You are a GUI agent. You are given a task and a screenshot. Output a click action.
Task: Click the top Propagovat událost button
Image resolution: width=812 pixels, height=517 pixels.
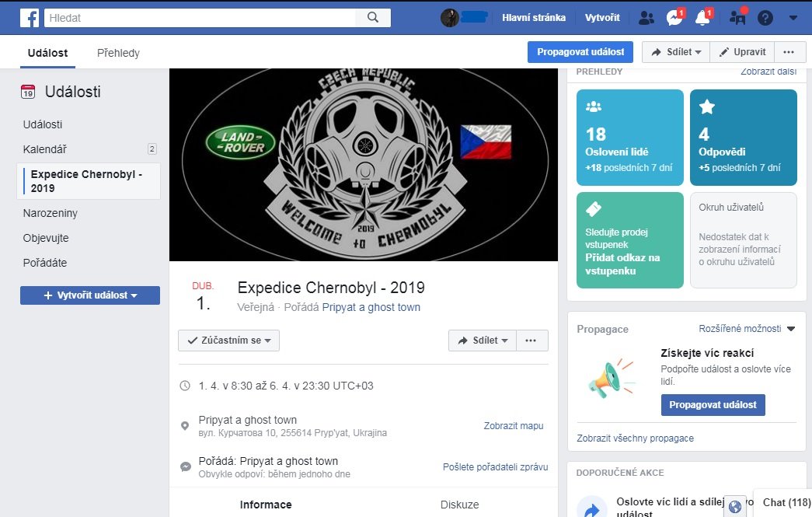point(580,52)
